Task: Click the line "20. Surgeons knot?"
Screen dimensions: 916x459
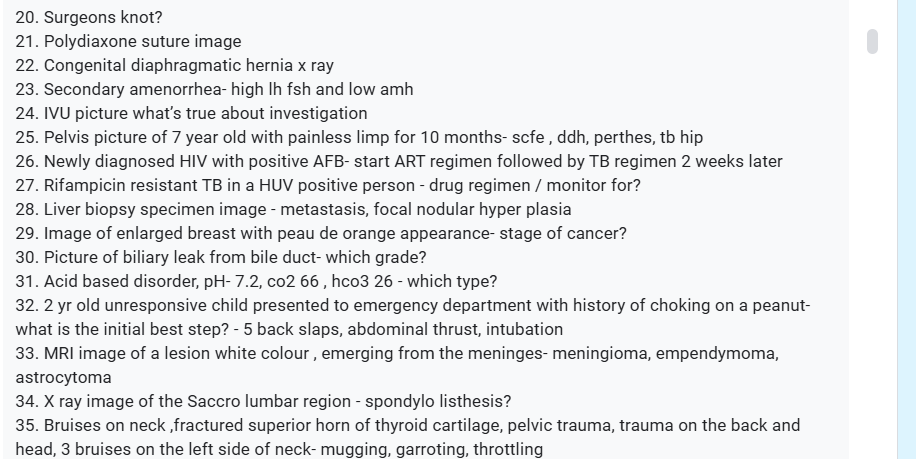Action: 89,18
